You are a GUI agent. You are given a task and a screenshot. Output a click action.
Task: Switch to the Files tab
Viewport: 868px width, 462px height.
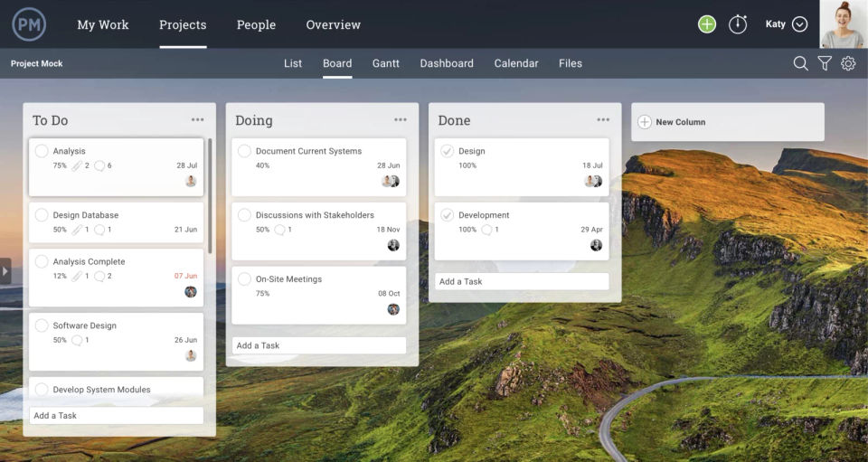click(571, 63)
